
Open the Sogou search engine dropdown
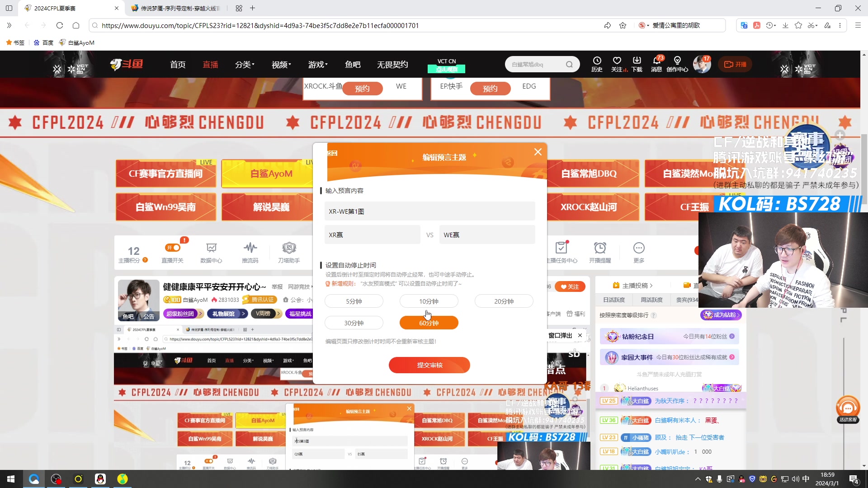(644, 25)
